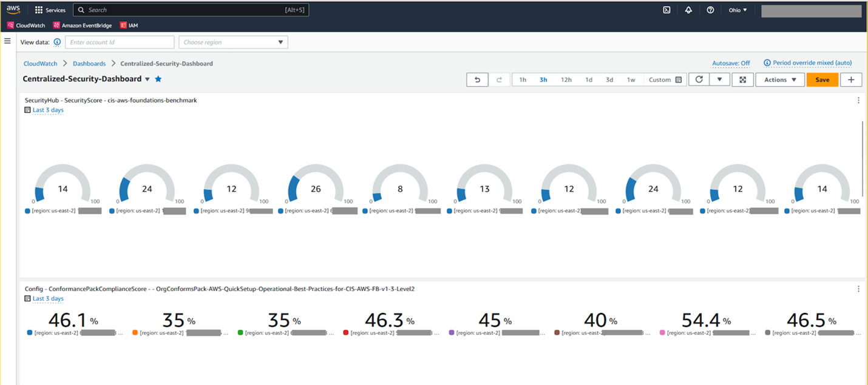
Task: Open the notifications bell
Action: coord(688,10)
